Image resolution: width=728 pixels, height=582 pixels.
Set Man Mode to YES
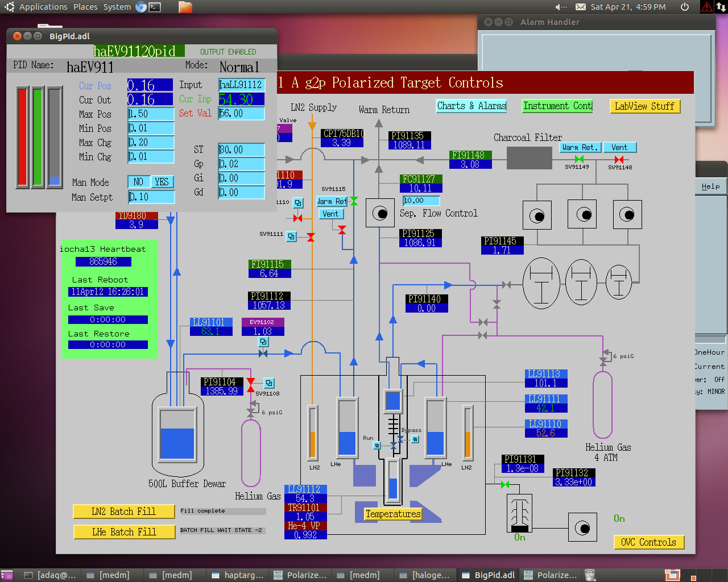162,182
